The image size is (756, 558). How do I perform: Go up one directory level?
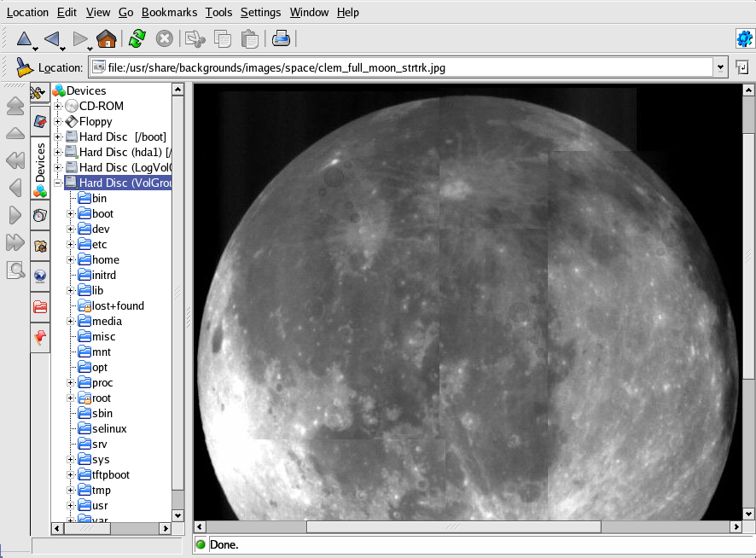click(x=25, y=39)
